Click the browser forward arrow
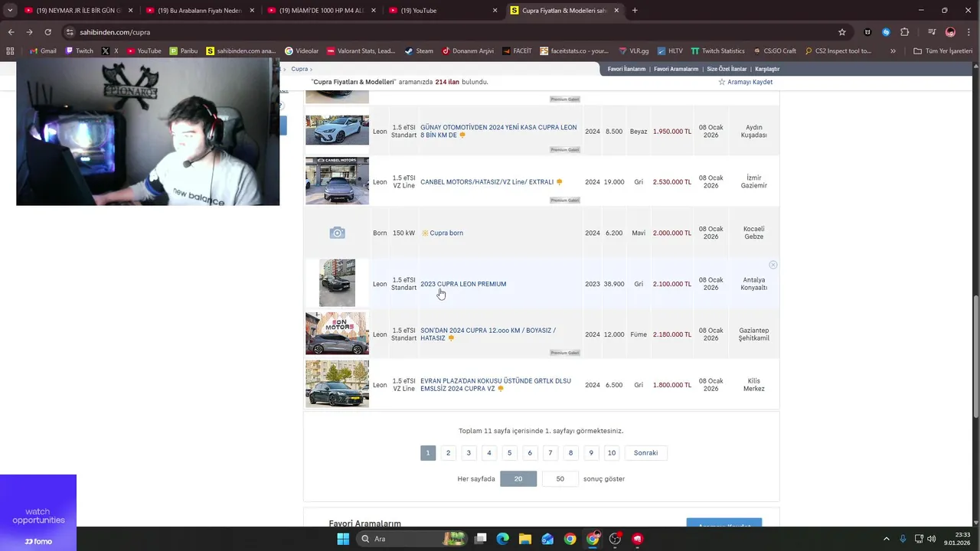Viewport: 980px width, 551px height. coord(29,32)
